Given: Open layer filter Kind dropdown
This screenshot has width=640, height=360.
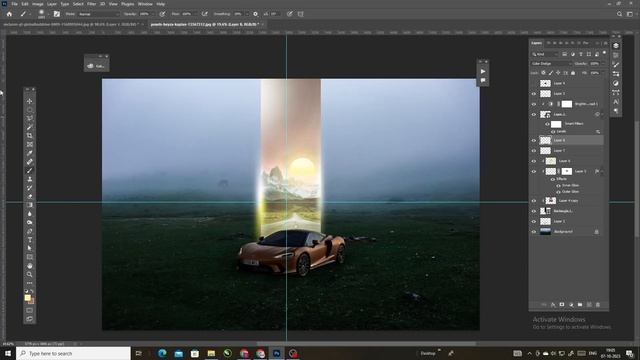Looking at the screenshot, I should pos(545,54).
